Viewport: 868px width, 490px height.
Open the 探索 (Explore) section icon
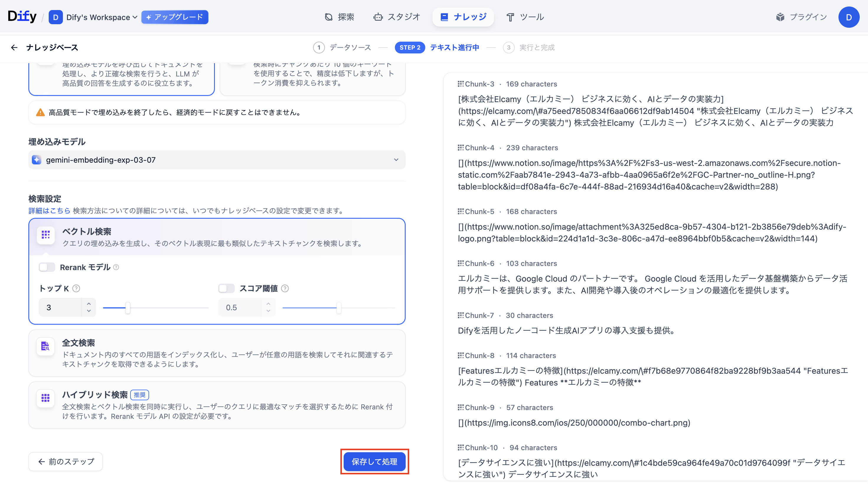[x=329, y=17]
